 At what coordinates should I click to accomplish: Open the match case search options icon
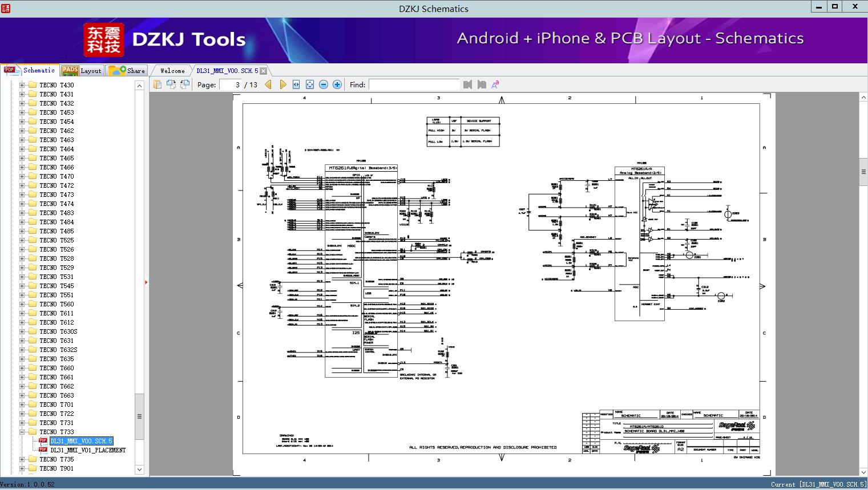(495, 84)
